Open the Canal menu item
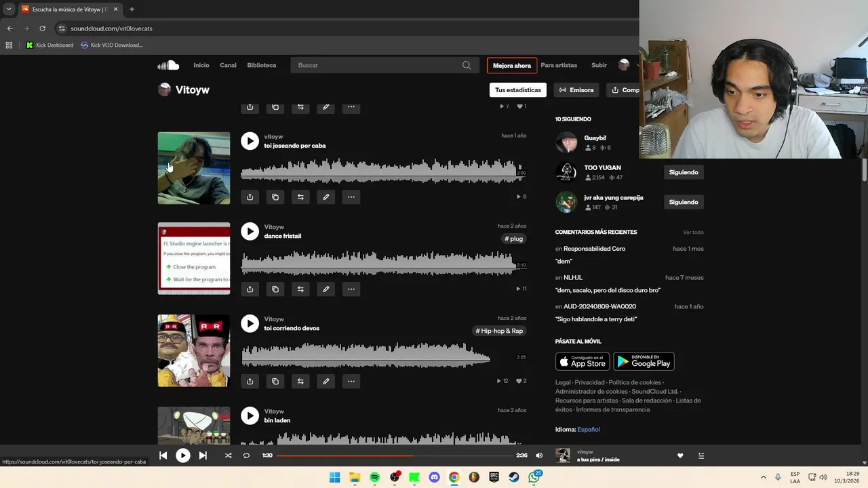The width and height of the screenshot is (868, 488). (228, 65)
